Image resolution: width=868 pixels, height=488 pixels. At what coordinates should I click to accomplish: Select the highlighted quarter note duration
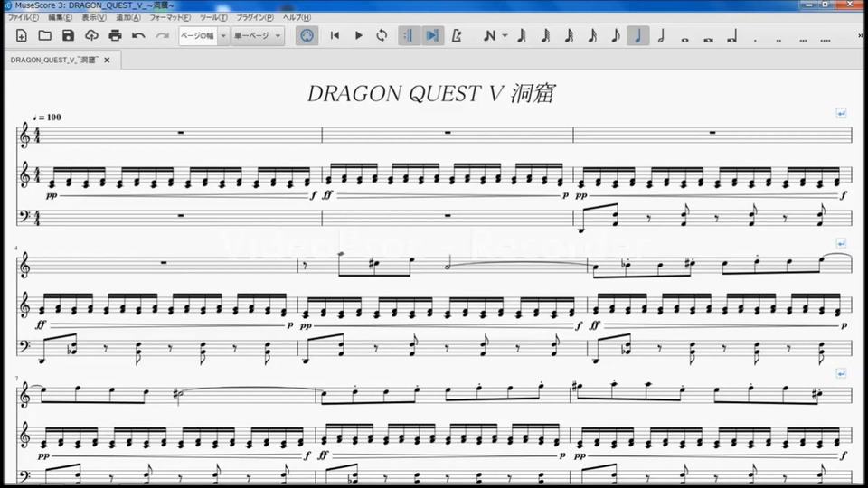pos(638,36)
